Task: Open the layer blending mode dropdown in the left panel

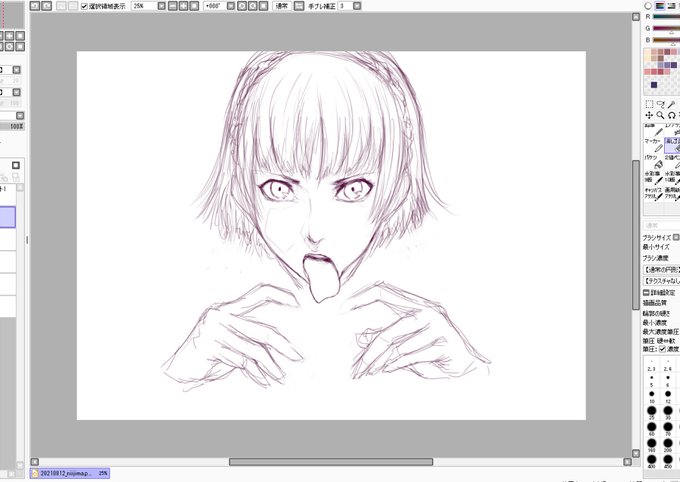Action: click(20, 116)
